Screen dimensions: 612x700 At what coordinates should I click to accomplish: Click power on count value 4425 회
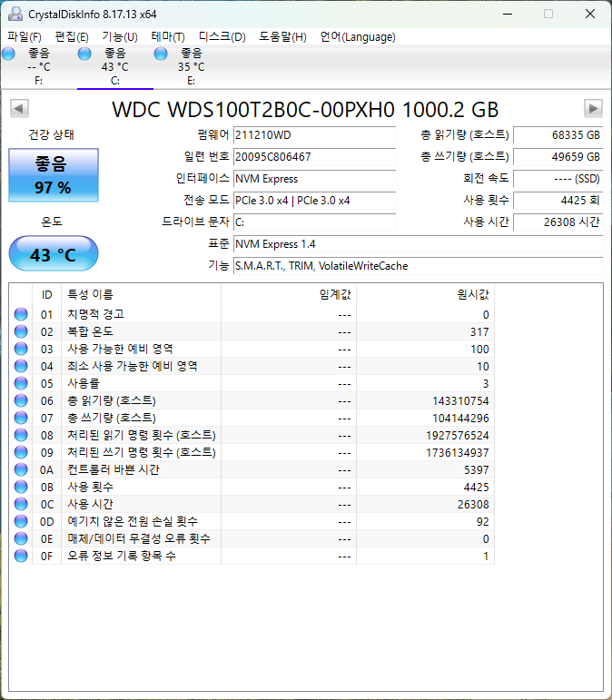click(x=558, y=201)
